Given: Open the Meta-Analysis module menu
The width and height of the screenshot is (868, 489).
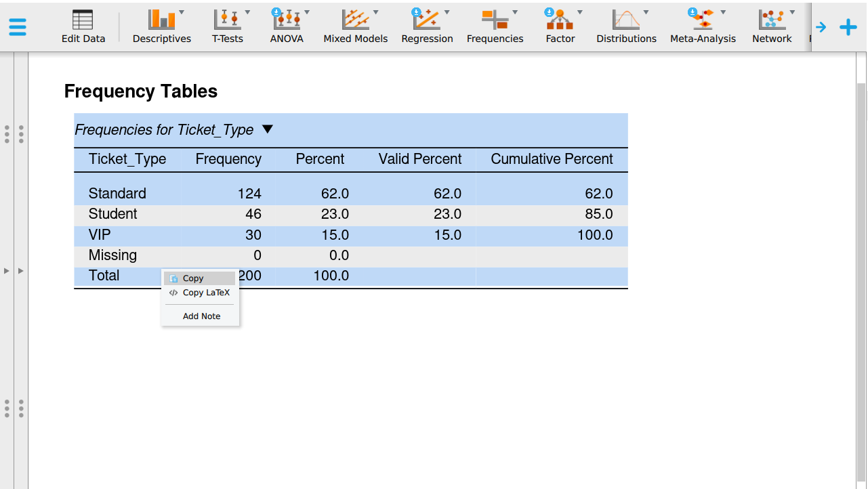Looking at the screenshot, I should [703, 26].
